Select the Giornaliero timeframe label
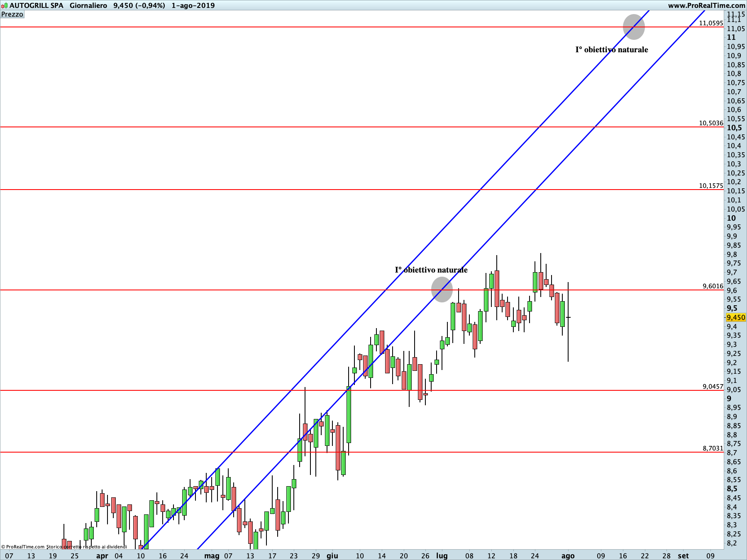 click(x=88, y=5)
